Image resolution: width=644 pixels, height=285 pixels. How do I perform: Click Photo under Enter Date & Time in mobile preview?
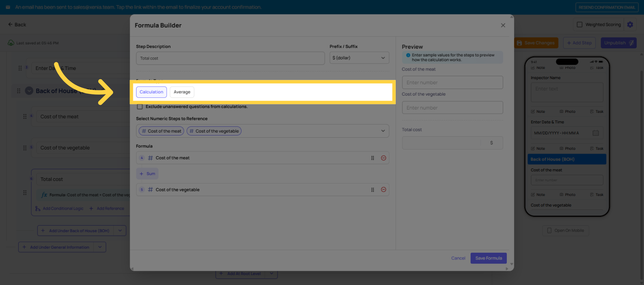pyautogui.click(x=568, y=148)
